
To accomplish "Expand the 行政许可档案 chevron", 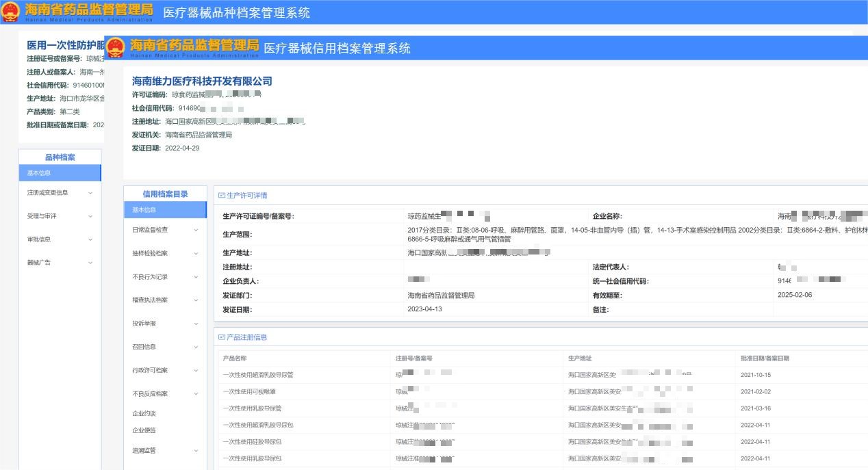I will [196, 371].
